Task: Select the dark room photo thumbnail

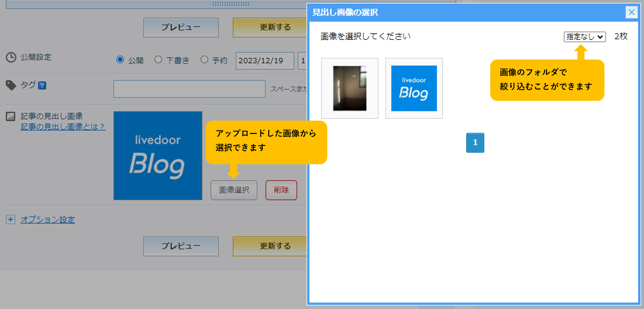Action: [350, 88]
